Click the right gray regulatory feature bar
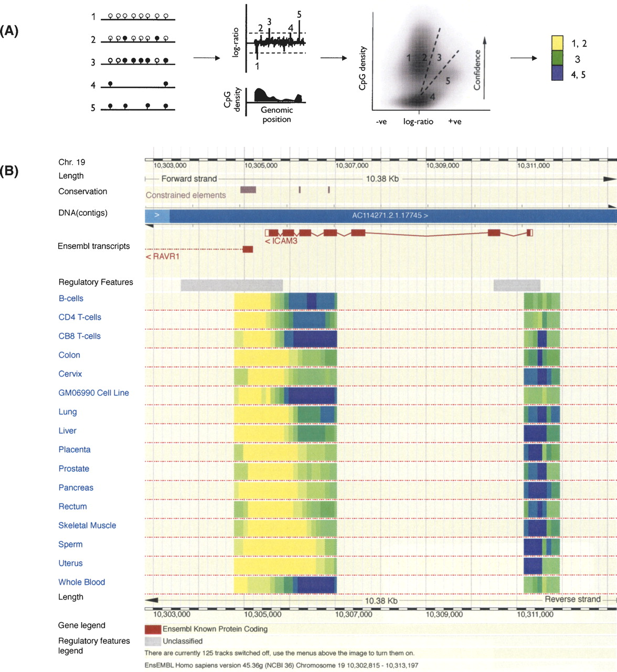 click(x=517, y=285)
